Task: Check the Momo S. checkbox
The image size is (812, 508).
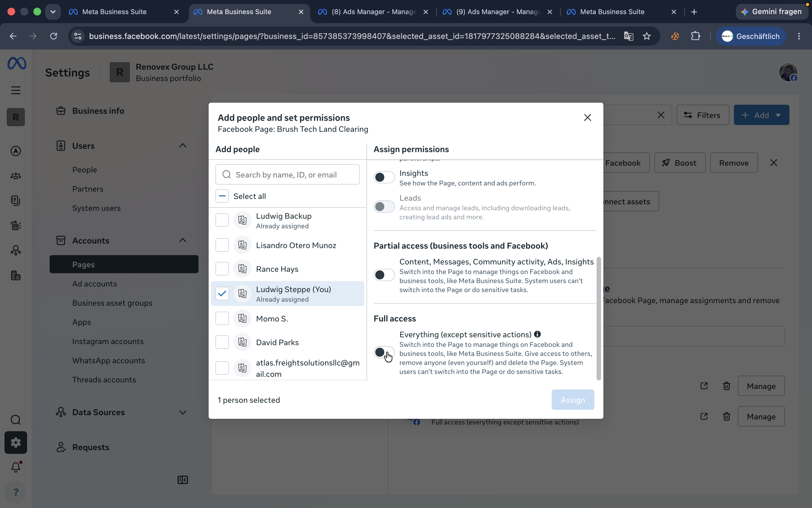Action: pyautogui.click(x=222, y=318)
